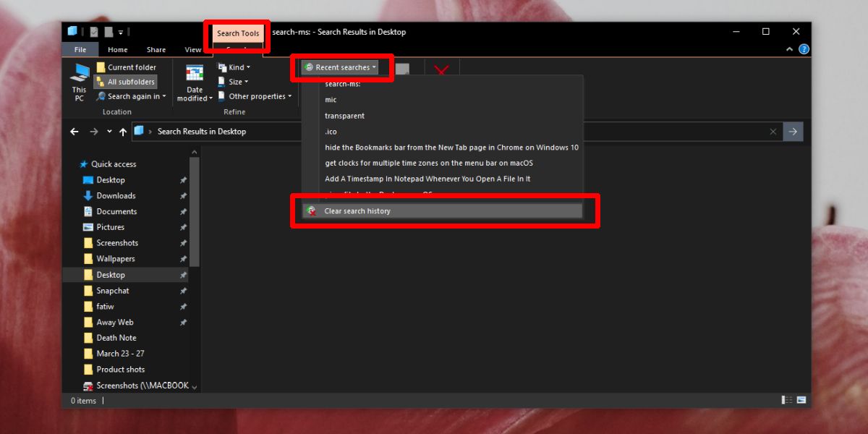Select the 'hide the Bookmarks bar' recent search
This screenshot has height=434, width=868.
(x=451, y=147)
